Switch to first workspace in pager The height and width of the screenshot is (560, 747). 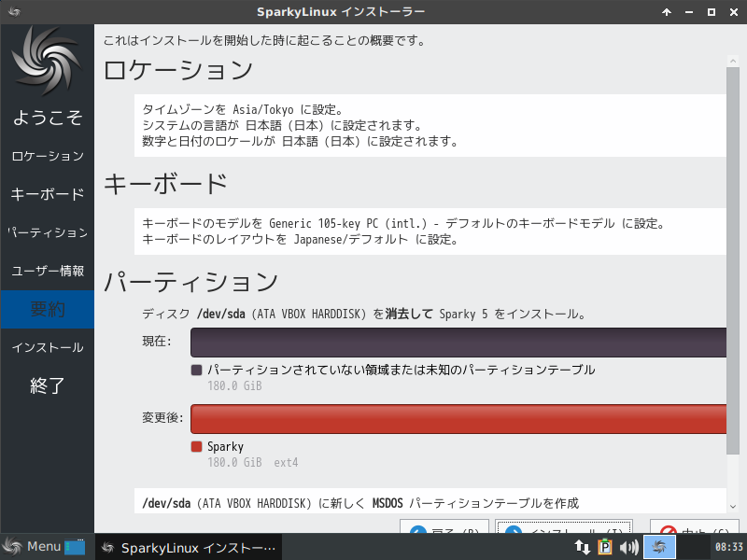coord(659,547)
